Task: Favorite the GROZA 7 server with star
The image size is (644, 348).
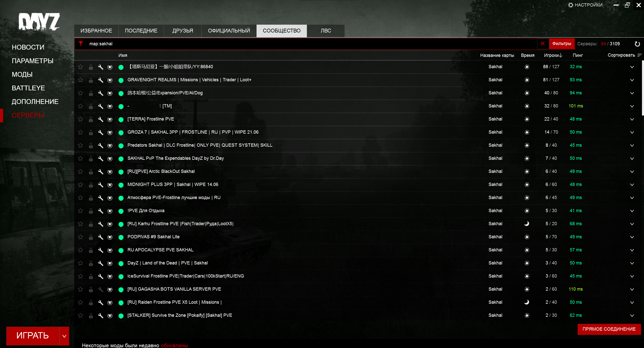Action: coord(80,132)
